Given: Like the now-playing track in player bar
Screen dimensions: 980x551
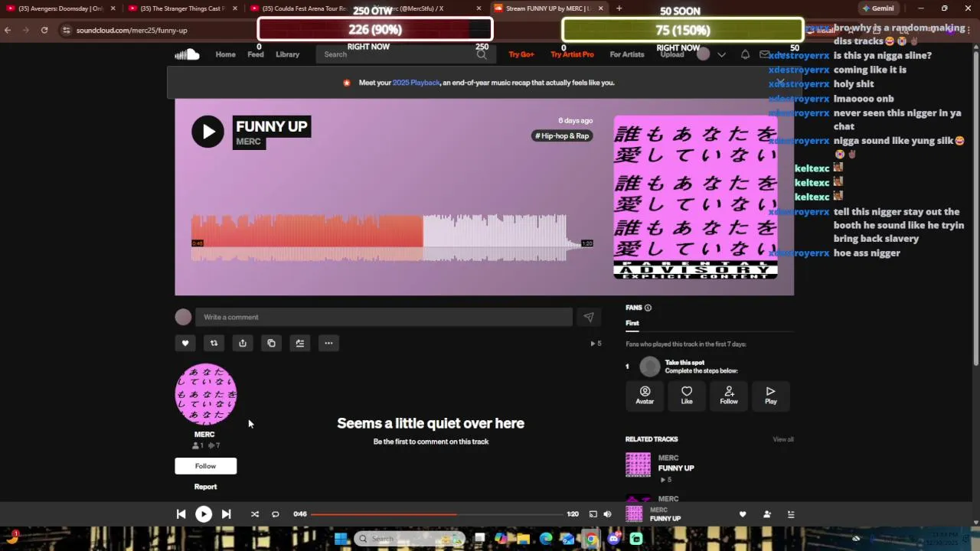Looking at the screenshot, I should 742,514.
